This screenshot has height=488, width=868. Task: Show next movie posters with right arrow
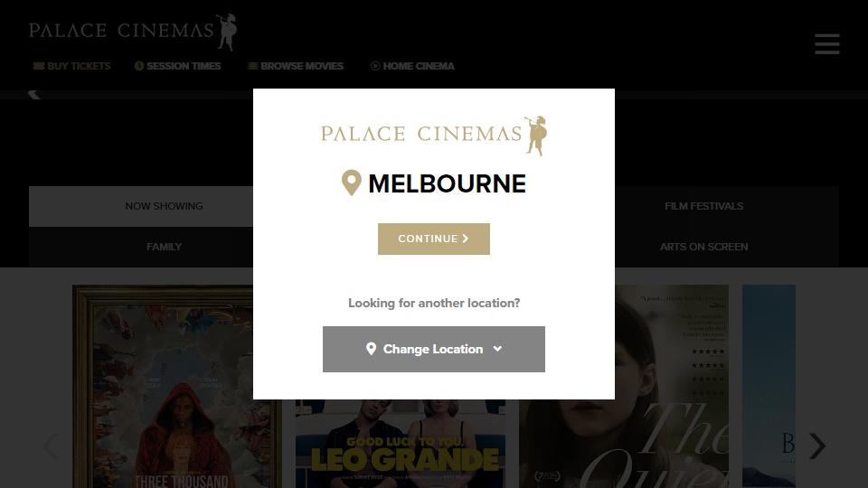[817, 446]
